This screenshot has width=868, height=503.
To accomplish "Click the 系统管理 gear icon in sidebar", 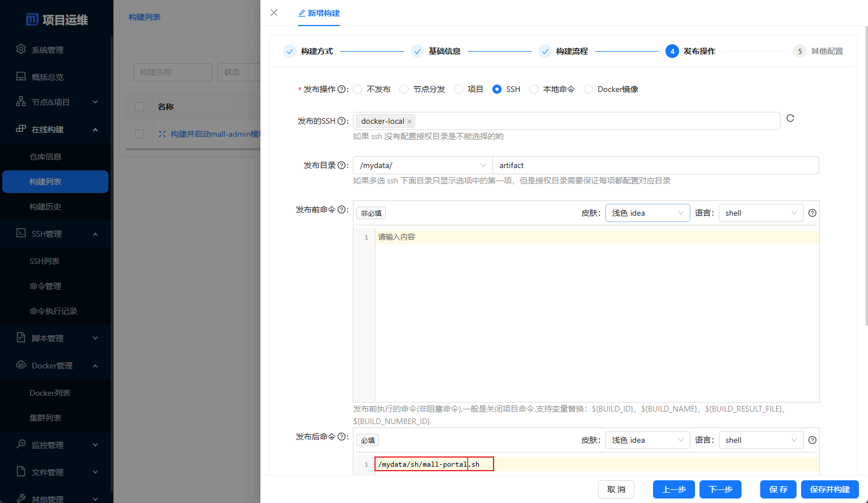I will pos(21,49).
